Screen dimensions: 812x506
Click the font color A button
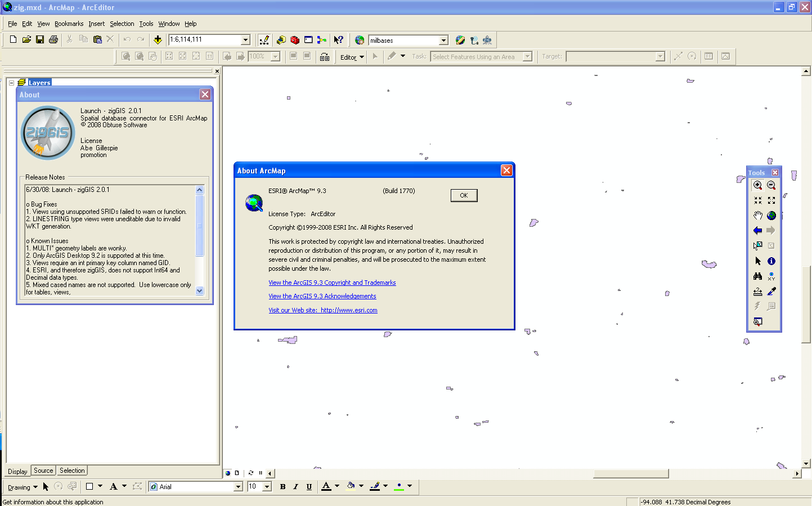coord(326,487)
